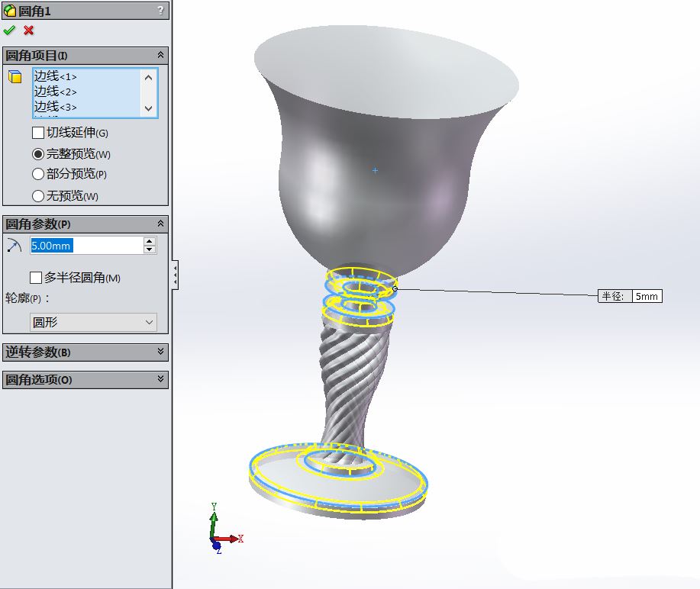This screenshot has width=700, height=589.
Task: Click the red X to cancel fillet
Action: [29, 31]
